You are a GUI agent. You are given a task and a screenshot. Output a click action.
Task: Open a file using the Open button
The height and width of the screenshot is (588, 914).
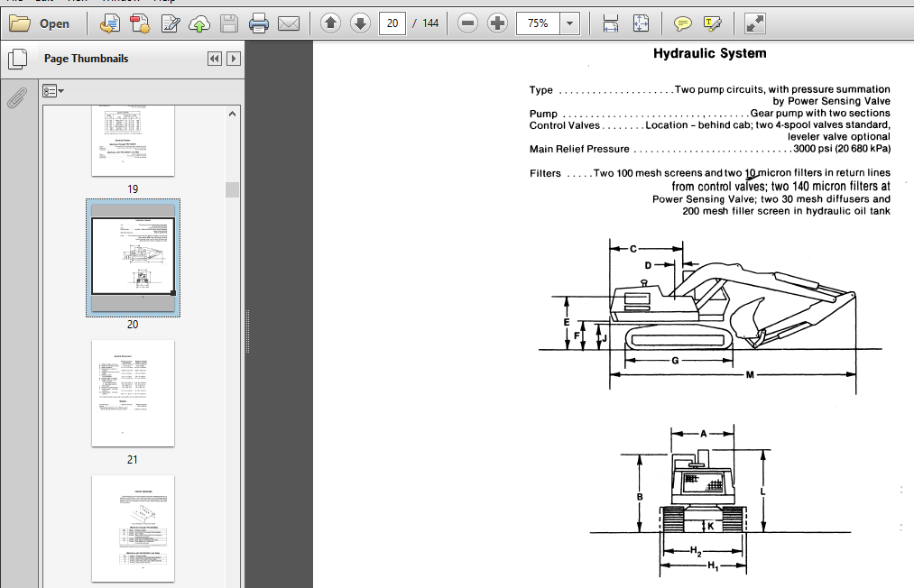click(x=40, y=23)
